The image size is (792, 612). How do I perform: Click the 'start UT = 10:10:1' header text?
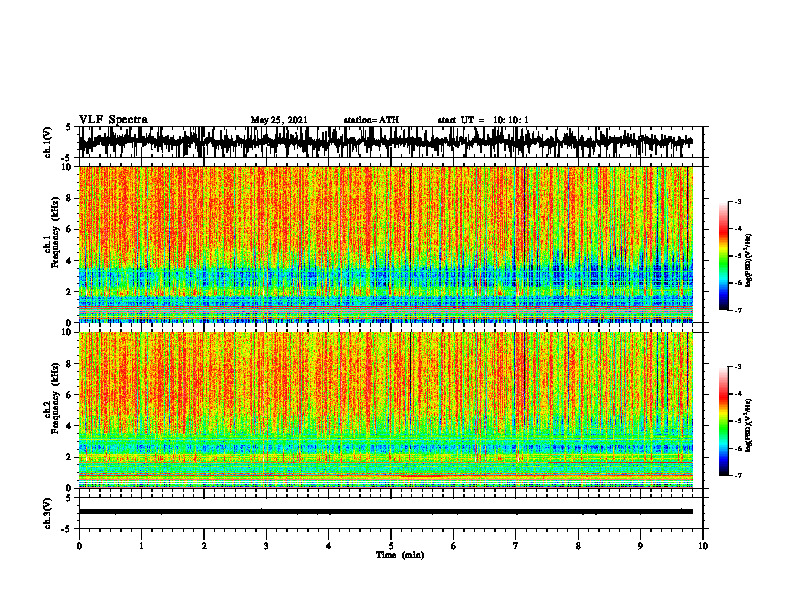(x=483, y=120)
